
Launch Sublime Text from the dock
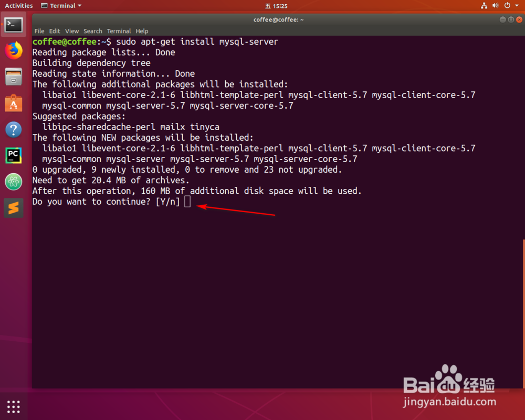pos(13,208)
